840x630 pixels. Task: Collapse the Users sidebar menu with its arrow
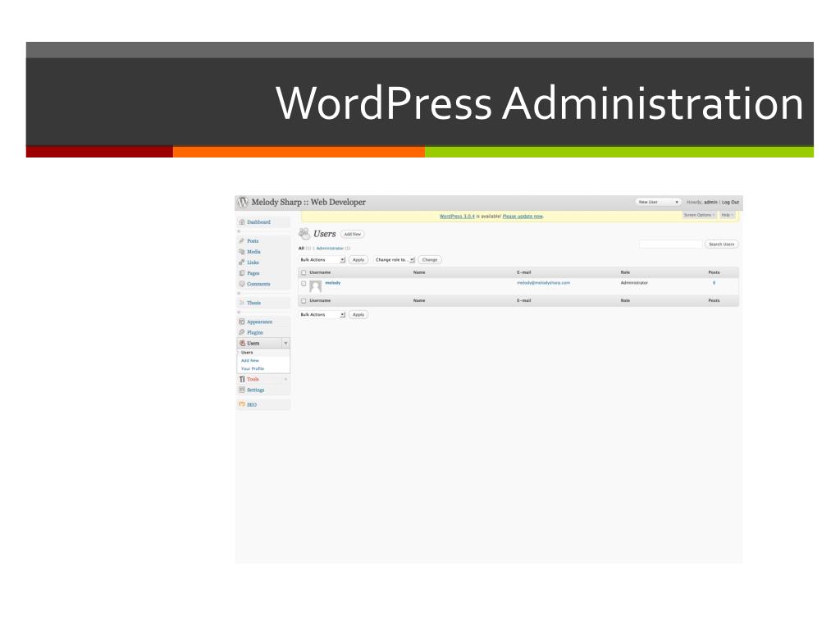click(285, 344)
